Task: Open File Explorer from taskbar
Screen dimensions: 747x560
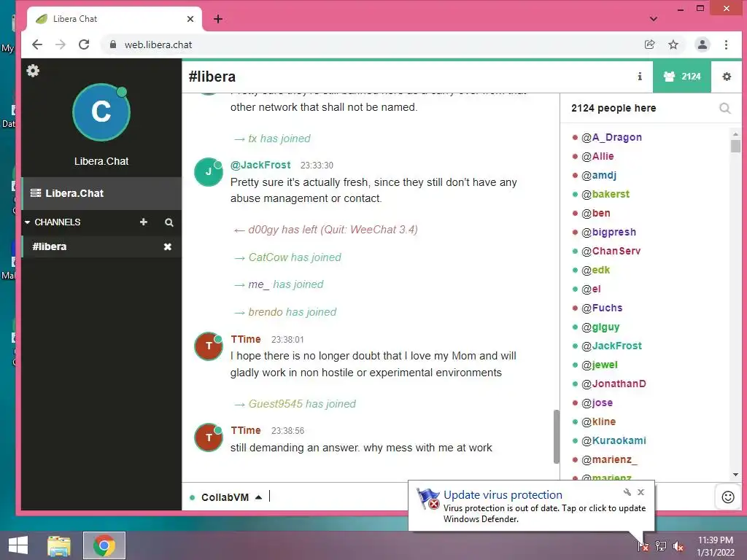Action: 59,545
